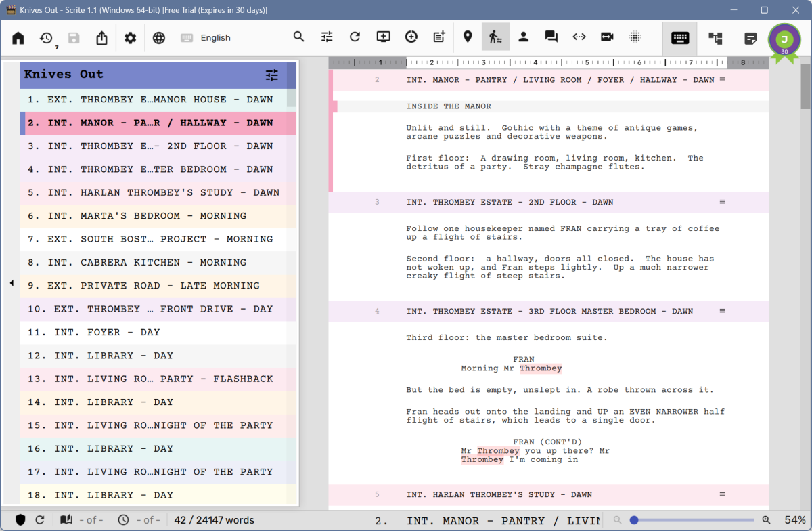Toggle the dotted grid view
Viewport: 812px width, 531px height.
pos(635,38)
